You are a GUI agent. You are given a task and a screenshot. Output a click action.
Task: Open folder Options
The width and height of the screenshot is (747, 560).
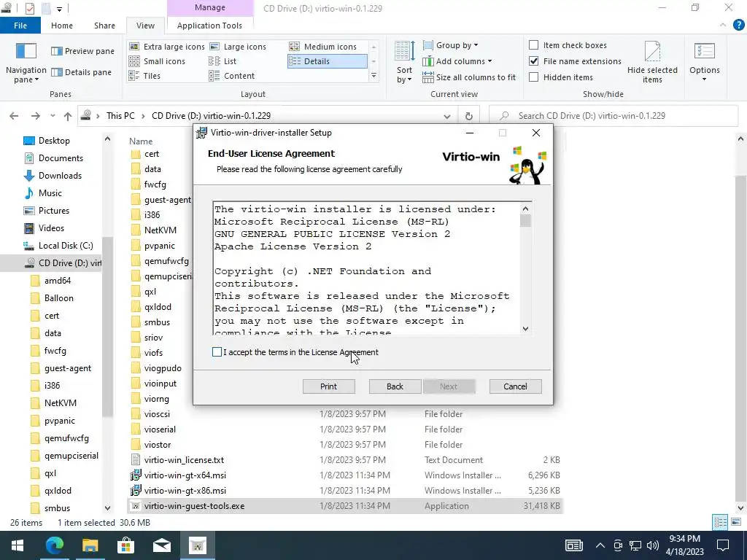coord(705,63)
